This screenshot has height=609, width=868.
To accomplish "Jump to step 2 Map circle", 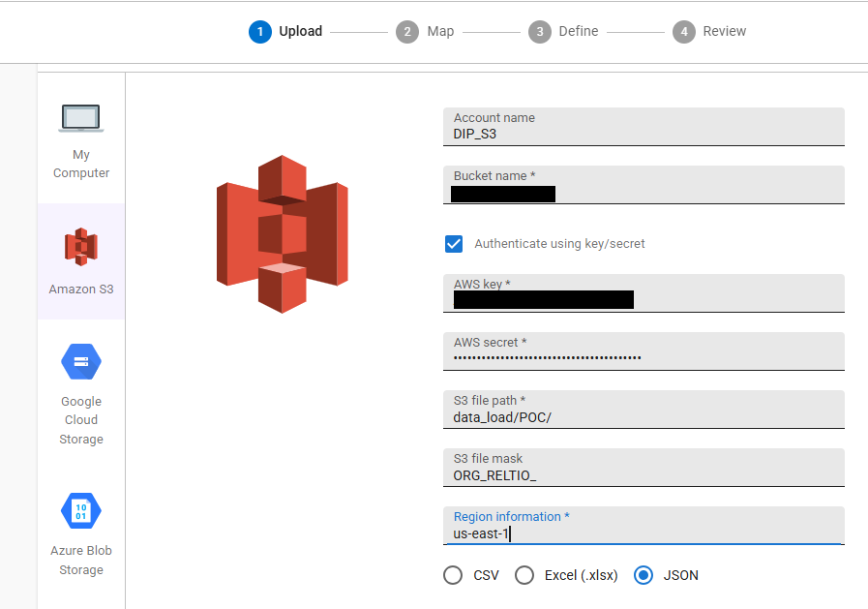I will (x=407, y=32).
